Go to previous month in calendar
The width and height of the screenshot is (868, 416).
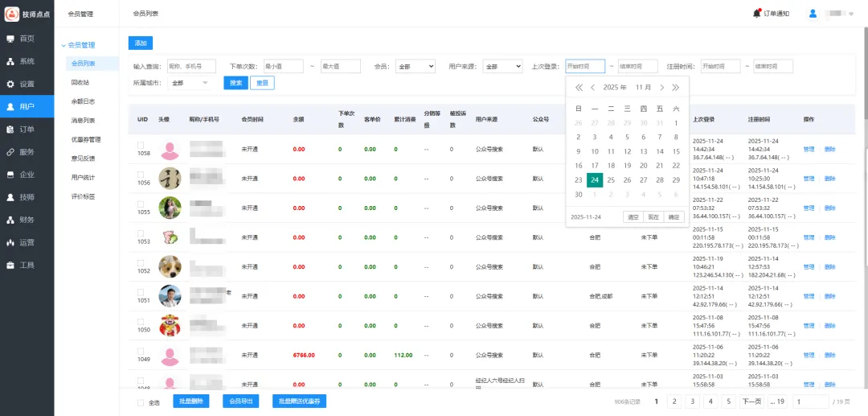[x=592, y=87]
